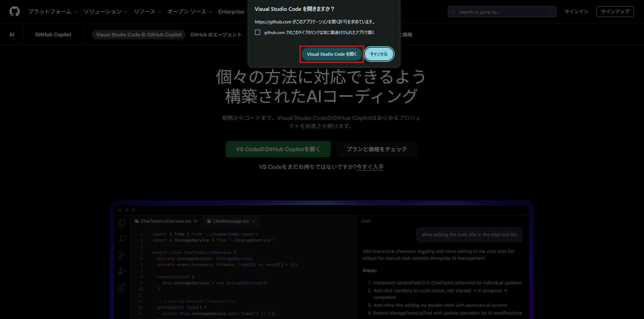Click the Explorer files icon in editor mockup

(121, 223)
